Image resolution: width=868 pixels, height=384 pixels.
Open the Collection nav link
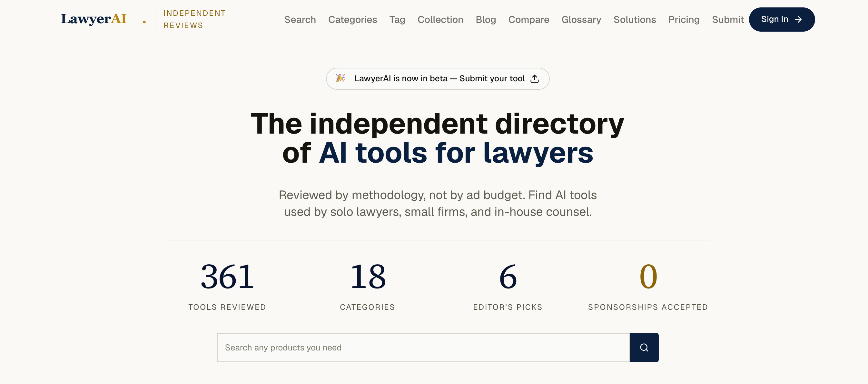point(440,20)
